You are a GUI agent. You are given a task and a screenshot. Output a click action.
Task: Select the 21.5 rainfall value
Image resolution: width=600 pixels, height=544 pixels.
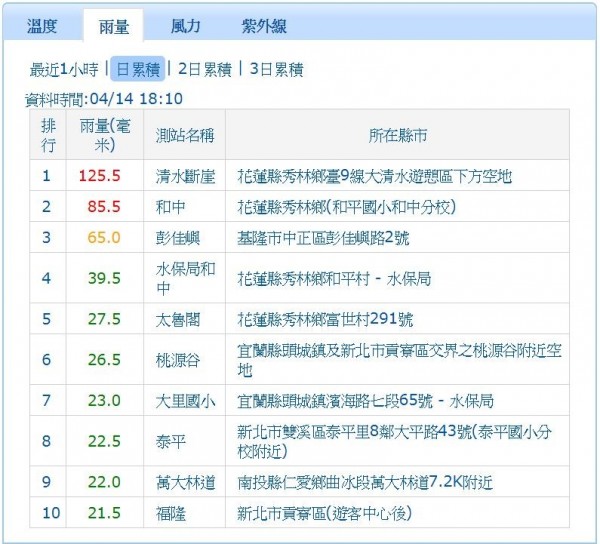pyautogui.click(x=104, y=513)
